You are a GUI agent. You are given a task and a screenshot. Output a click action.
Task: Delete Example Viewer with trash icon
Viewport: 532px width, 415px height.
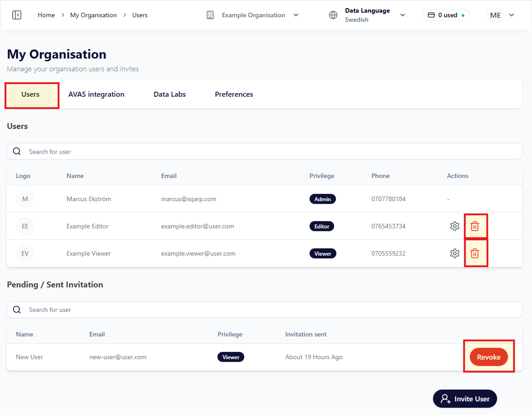click(475, 253)
